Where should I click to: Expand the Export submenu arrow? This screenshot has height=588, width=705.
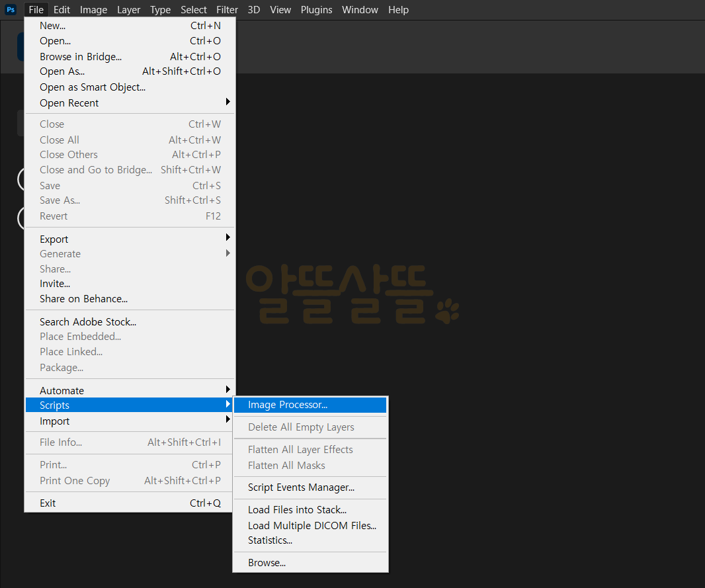[x=228, y=237]
